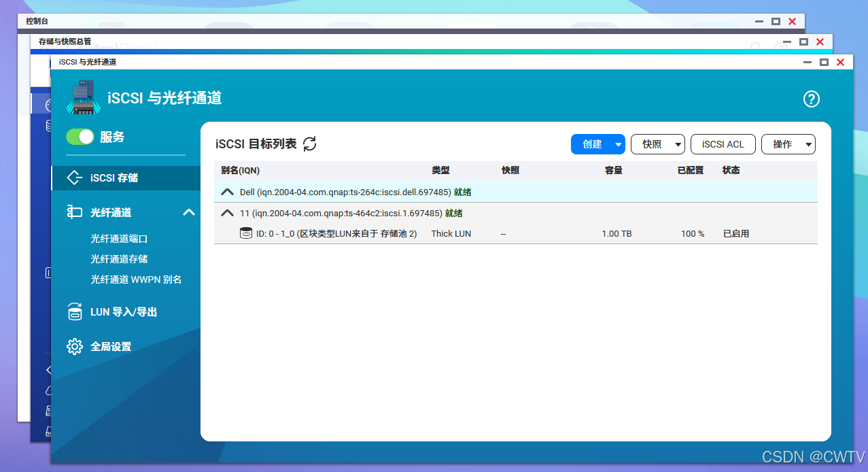Screen dimensions: 868x472
Task: Collapse target 11 row chevron
Action: tap(227, 213)
